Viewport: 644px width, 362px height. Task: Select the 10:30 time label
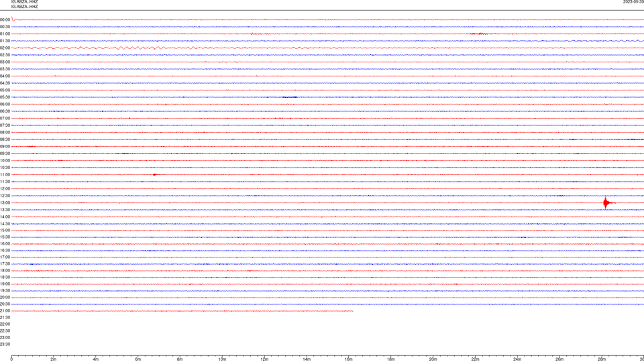5,168
